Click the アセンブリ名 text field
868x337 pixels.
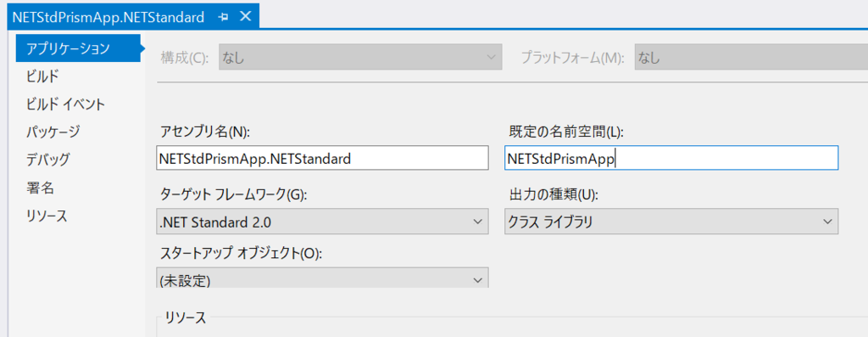click(x=323, y=159)
